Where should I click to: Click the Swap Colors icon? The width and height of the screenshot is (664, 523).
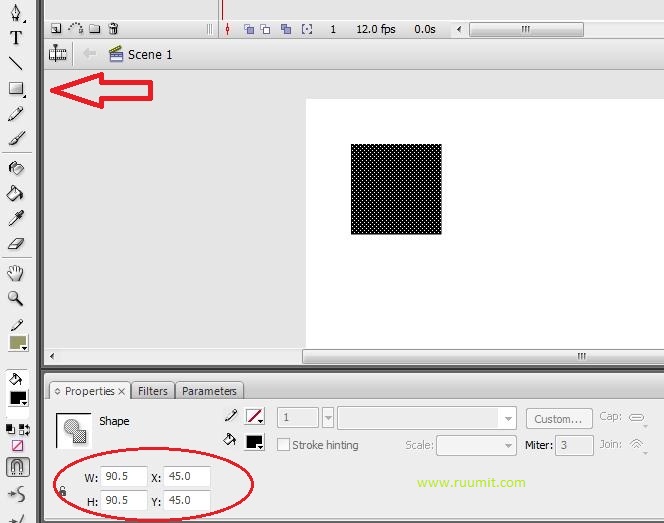click(x=25, y=429)
